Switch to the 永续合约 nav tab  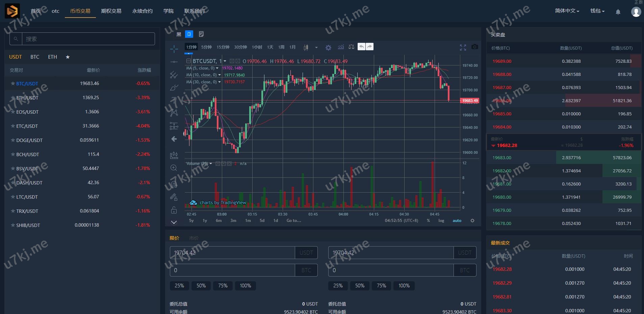(x=142, y=11)
